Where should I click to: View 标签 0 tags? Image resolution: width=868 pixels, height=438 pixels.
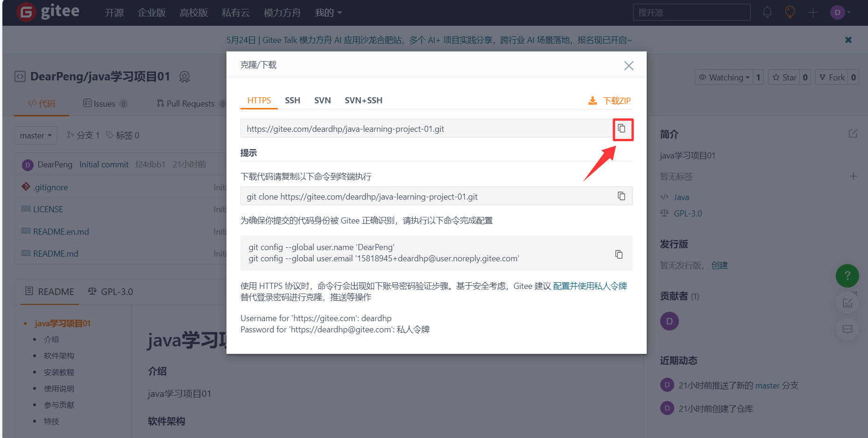123,135
